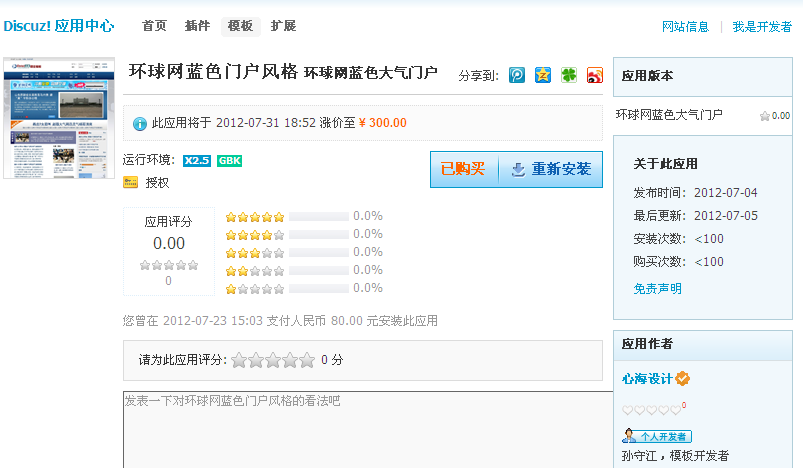Click the title 环球网蓝色门户风格
The image size is (803, 468).
point(213,71)
